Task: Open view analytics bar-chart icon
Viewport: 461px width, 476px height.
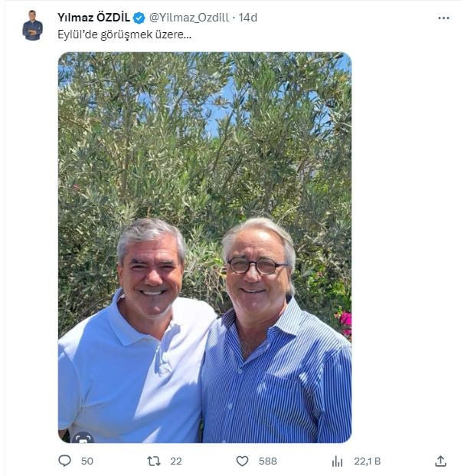Action: 337,461
